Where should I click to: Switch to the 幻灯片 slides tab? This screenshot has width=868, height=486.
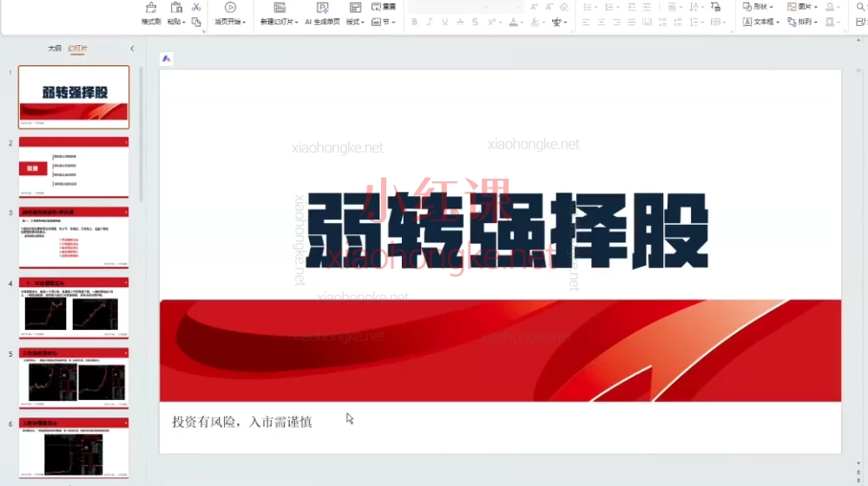click(x=77, y=49)
